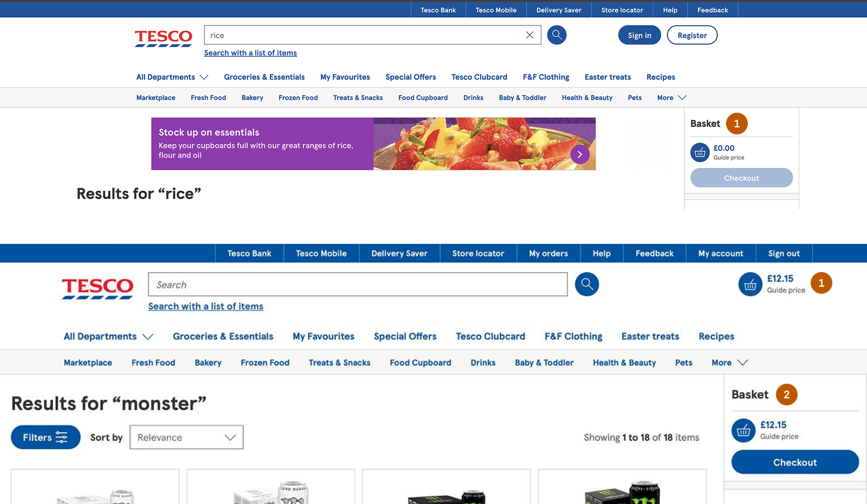Click the orange basket badge showing 2
The height and width of the screenshot is (504, 867).
786,395
